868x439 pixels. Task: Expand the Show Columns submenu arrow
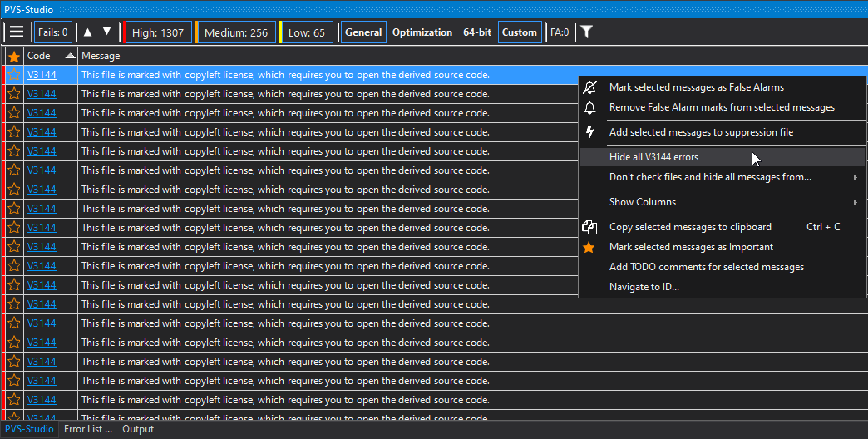click(856, 202)
